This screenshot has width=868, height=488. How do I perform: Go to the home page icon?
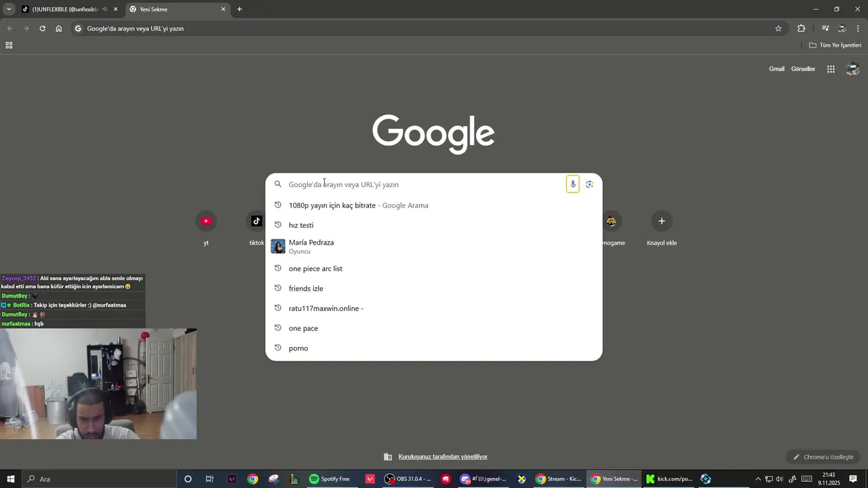pos(59,28)
